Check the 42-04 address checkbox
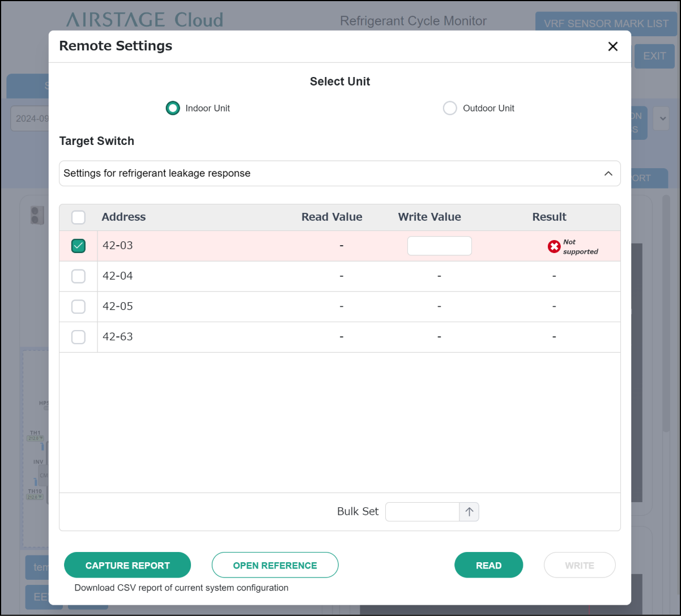This screenshot has height=616, width=681. [x=78, y=276]
